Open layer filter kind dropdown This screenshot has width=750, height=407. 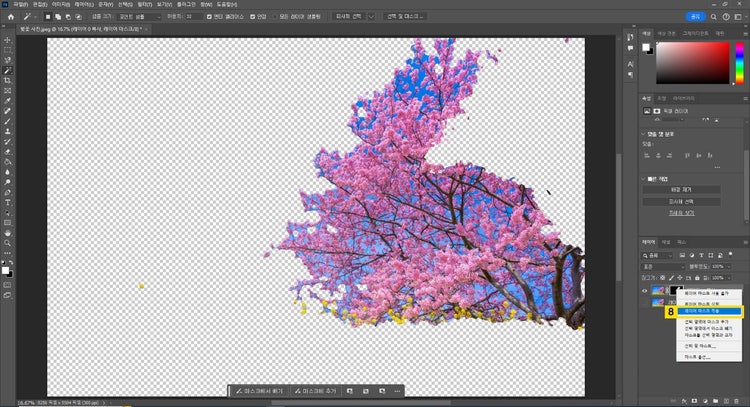(x=658, y=255)
